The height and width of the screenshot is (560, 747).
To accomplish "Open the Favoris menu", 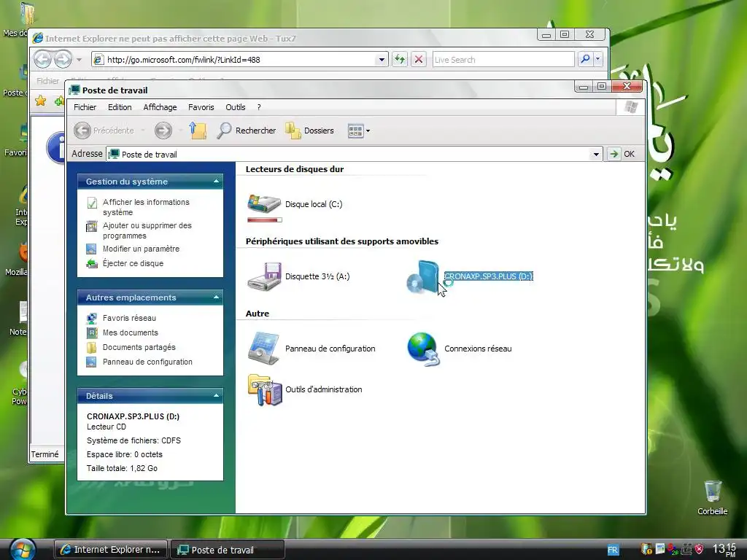I will (x=201, y=107).
